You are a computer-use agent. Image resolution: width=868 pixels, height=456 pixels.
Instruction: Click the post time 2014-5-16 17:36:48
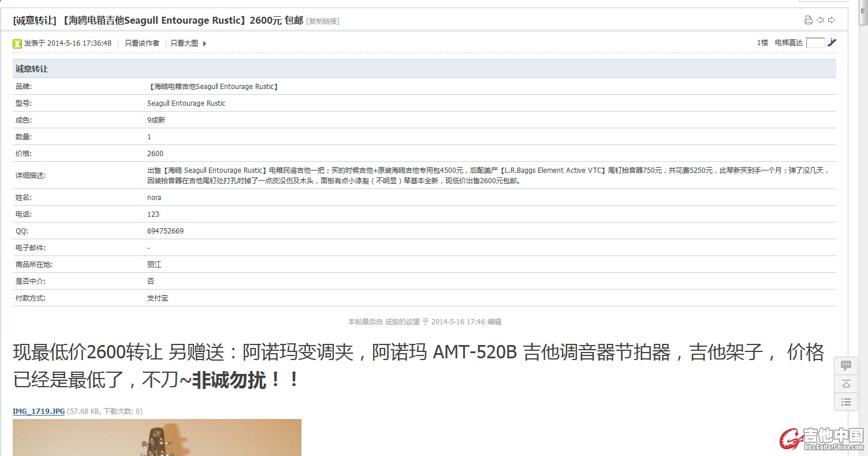click(x=79, y=43)
